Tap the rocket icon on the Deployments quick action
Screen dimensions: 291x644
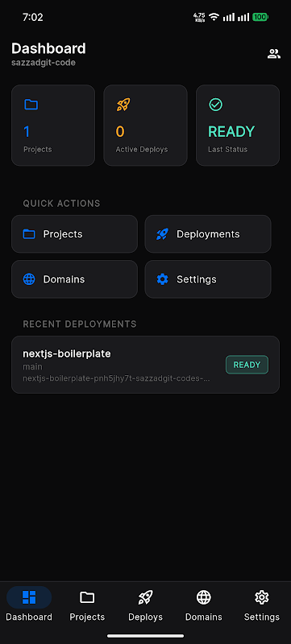[x=162, y=234]
